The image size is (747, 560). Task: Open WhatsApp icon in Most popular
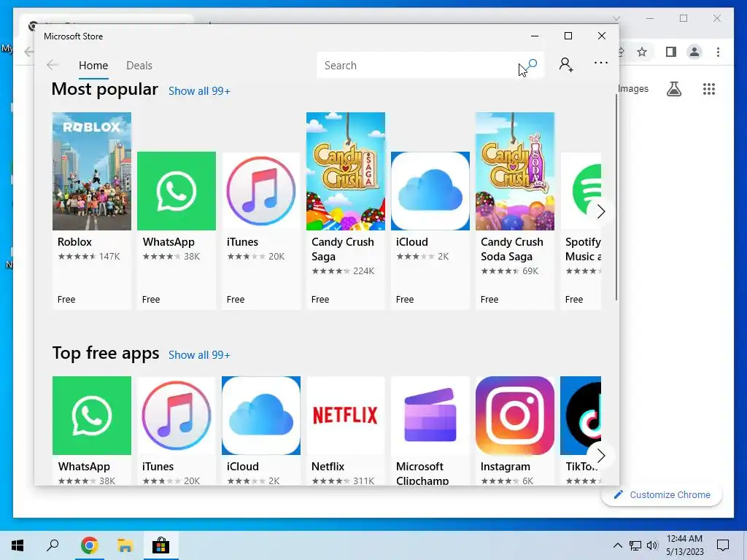pyautogui.click(x=177, y=191)
